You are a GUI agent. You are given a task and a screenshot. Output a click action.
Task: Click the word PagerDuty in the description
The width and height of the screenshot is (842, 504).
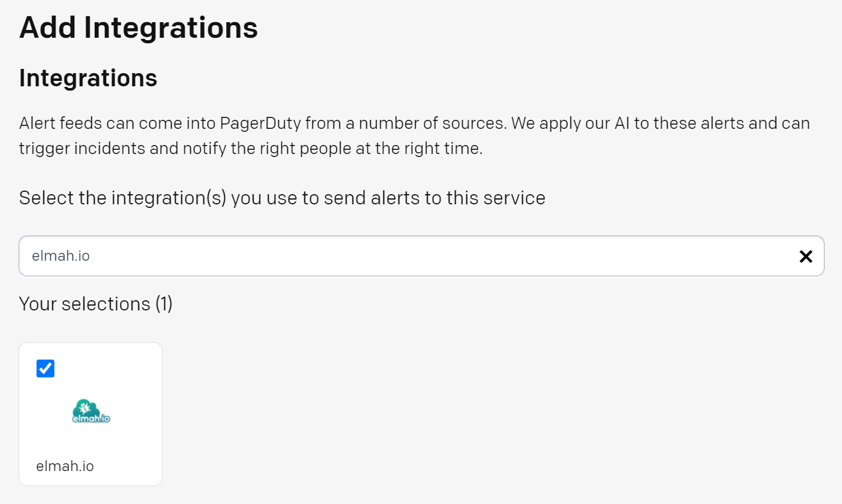[260, 123]
